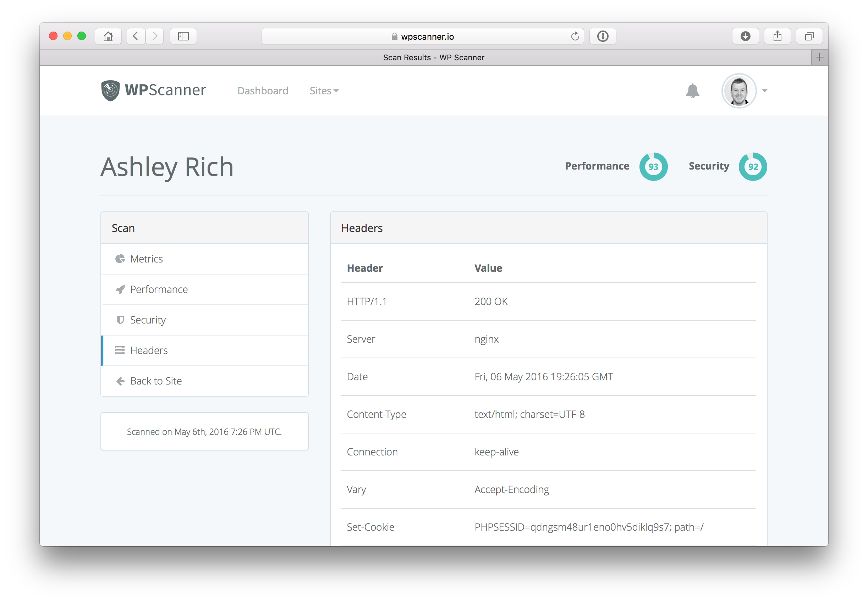This screenshot has height=603, width=868.
Task: Click the PHPSESSID cookie value
Action: 589,527
